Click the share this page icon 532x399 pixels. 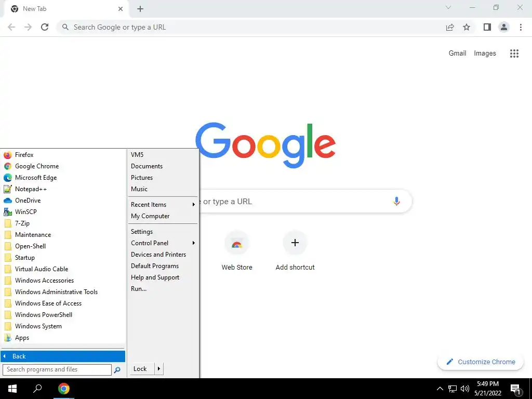[450, 27]
